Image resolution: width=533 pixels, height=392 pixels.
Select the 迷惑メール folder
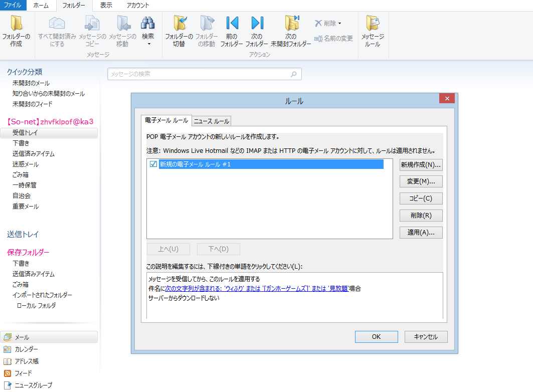[26, 164]
